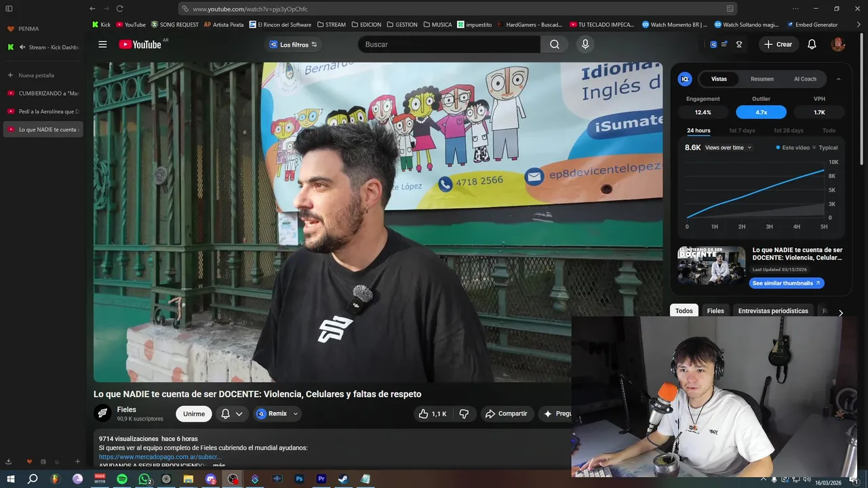Open the bell notification preferences for Fieles
Viewport: 868px width, 488px height.
tap(231, 413)
